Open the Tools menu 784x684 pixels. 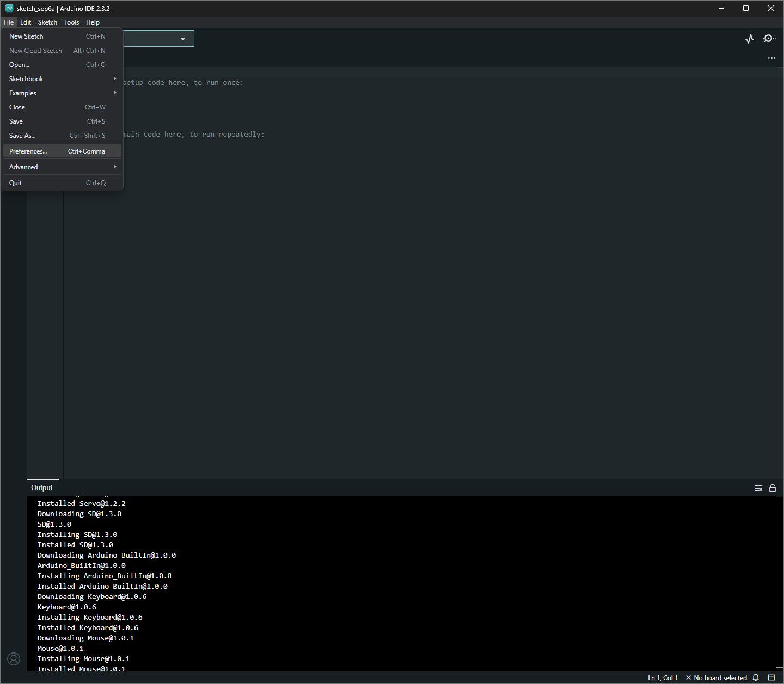point(71,22)
